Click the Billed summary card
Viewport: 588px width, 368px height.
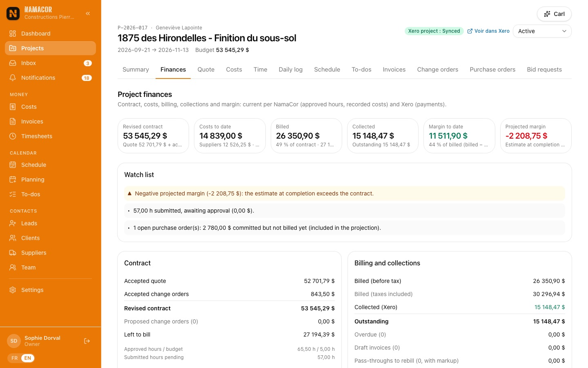point(306,136)
